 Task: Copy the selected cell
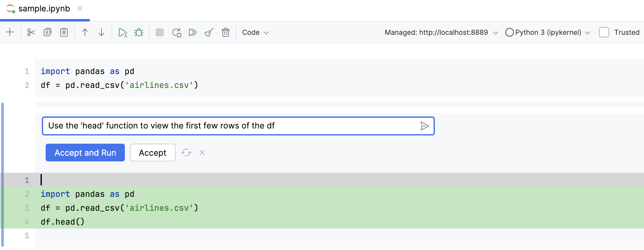point(47,32)
